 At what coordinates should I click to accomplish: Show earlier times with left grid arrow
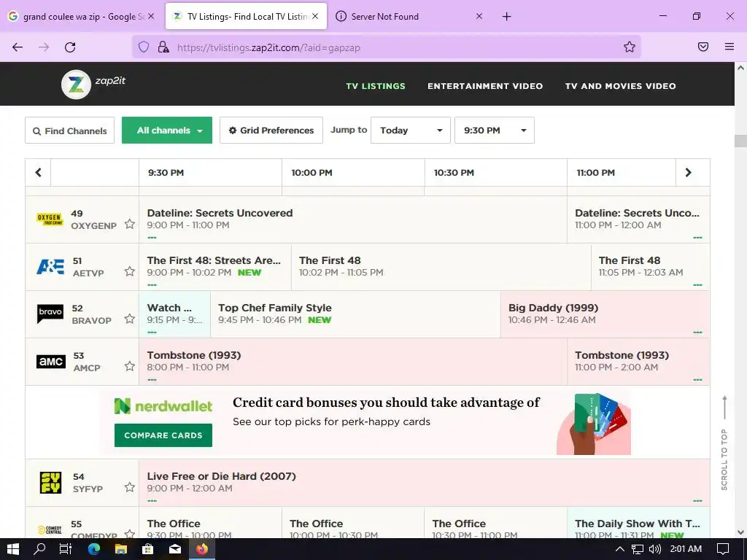[38, 172]
